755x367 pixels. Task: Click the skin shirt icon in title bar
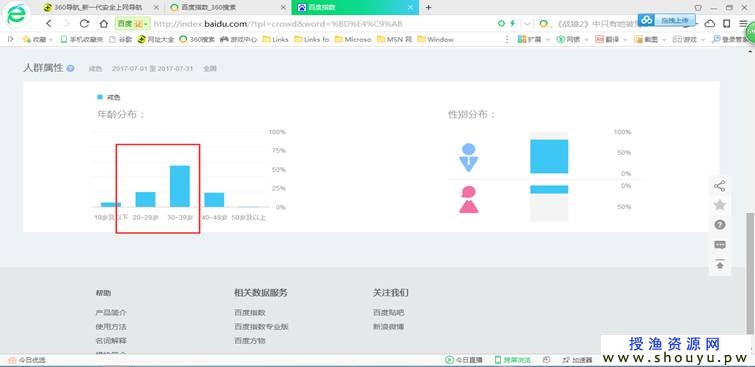[x=698, y=8]
